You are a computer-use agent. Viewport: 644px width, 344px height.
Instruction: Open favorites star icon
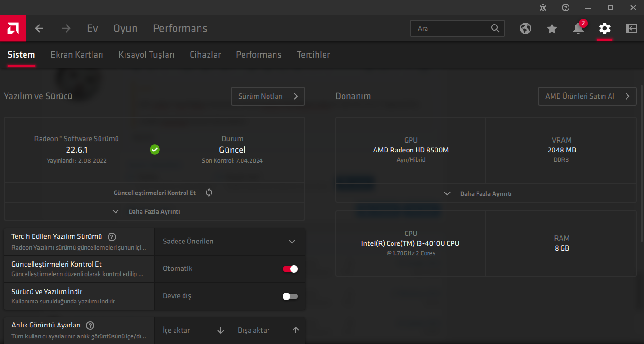click(x=552, y=28)
